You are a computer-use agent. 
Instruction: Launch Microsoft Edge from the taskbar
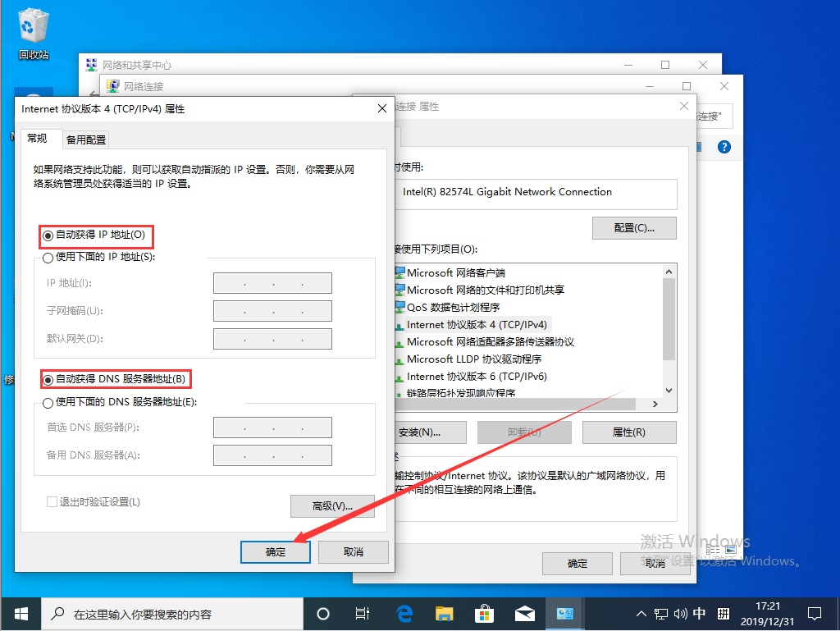(x=402, y=613)
